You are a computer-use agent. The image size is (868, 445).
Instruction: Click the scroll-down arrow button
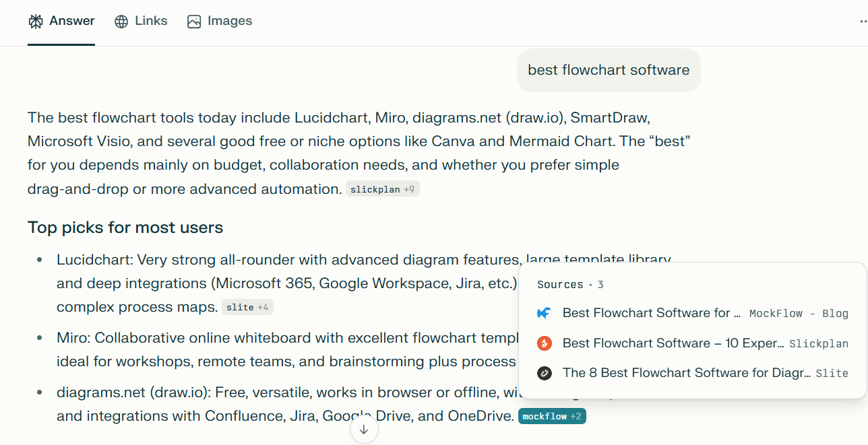(364, 430)
